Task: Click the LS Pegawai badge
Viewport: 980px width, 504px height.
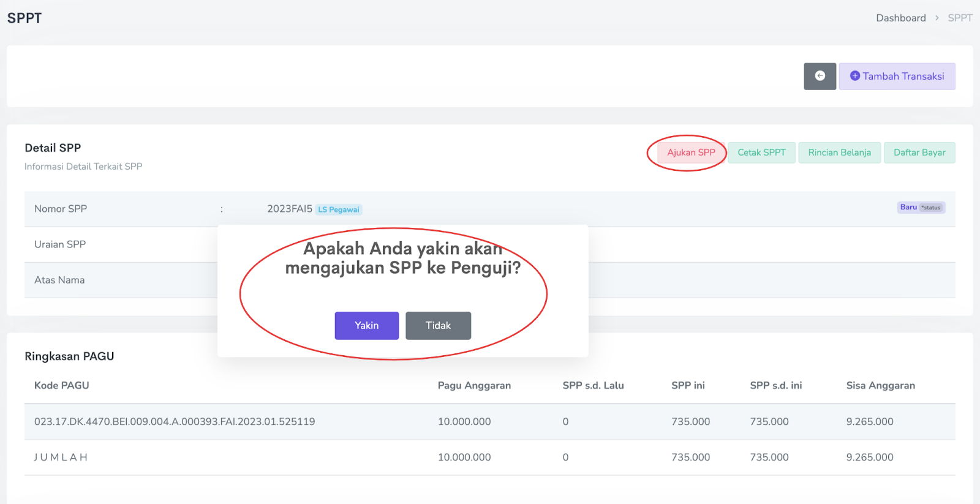Action: tap(339, 209)
